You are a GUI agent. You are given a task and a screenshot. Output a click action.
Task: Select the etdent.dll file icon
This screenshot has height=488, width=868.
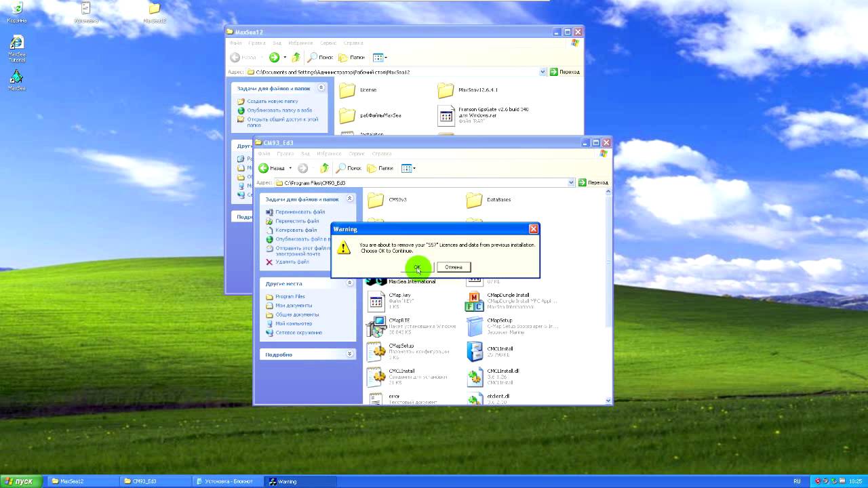click(x=474, y=399)
